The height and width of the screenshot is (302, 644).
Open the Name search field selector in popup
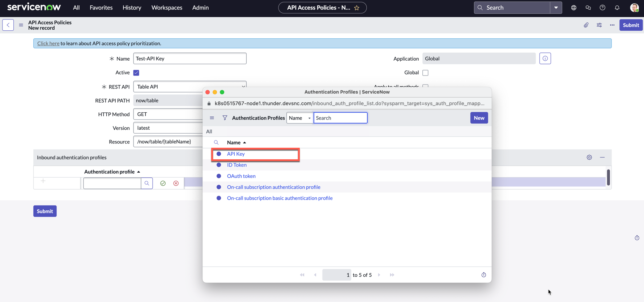(300, 118)
